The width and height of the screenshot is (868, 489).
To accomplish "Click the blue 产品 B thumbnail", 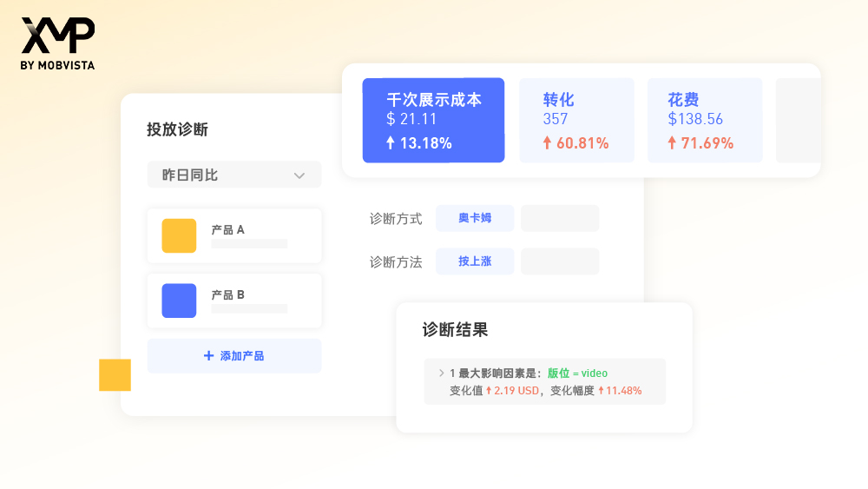I will [179, 301].
